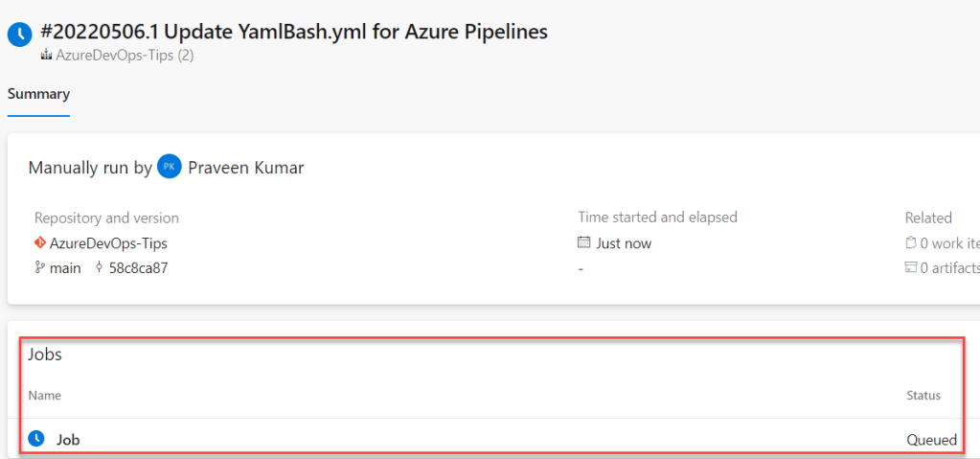Click the clock status icon of Job
The width and height of the screenshot is (980, 459).
click(36, 439)
